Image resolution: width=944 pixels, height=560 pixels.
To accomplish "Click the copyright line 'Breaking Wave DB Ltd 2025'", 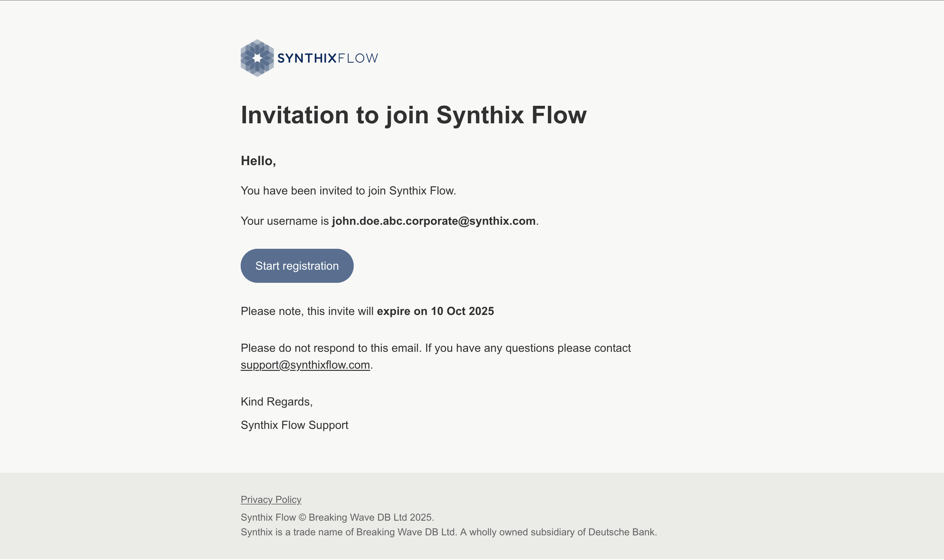I will point(337,517).
